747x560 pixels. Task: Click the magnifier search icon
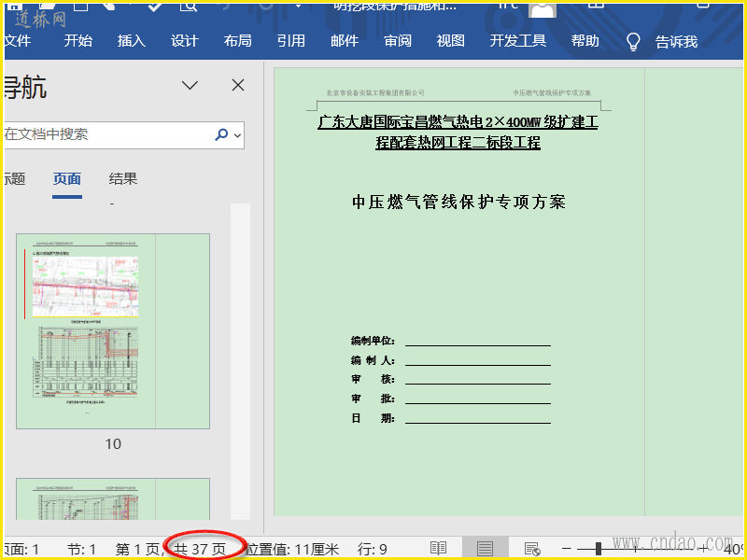[221, 134]
